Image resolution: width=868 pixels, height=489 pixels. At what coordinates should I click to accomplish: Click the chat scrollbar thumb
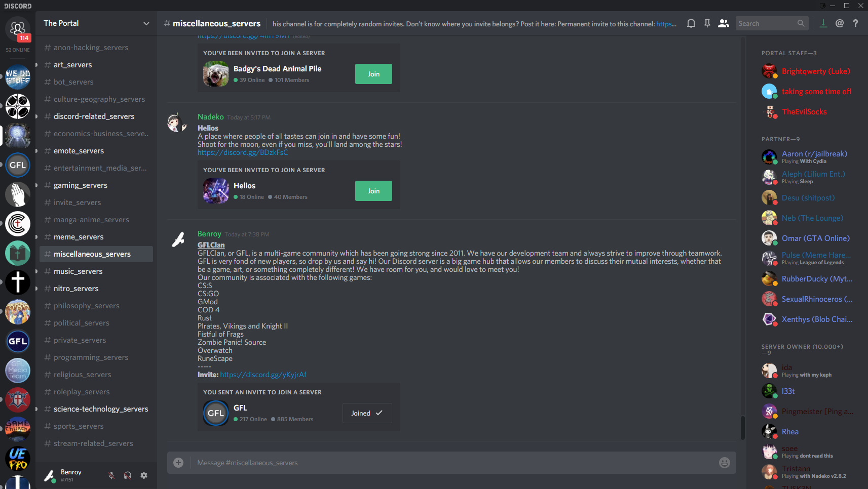pyautogui.click(x=742, y=428)
